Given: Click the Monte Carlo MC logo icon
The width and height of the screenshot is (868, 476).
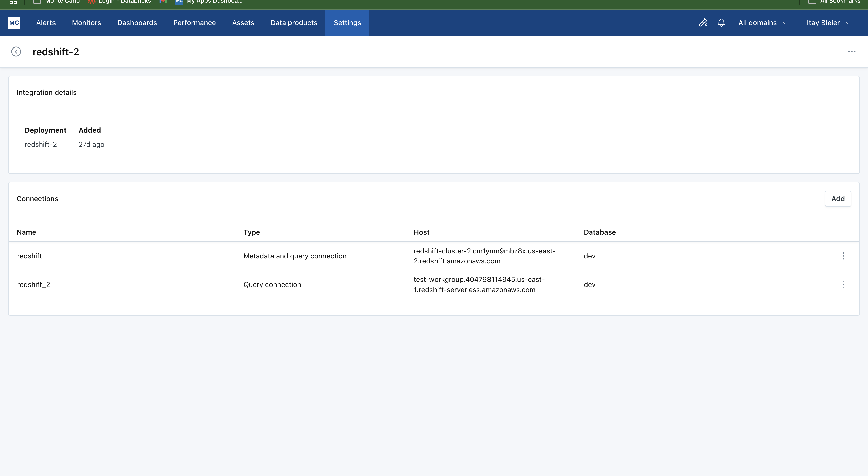Looking at the screenshot, I should [14, 23].
